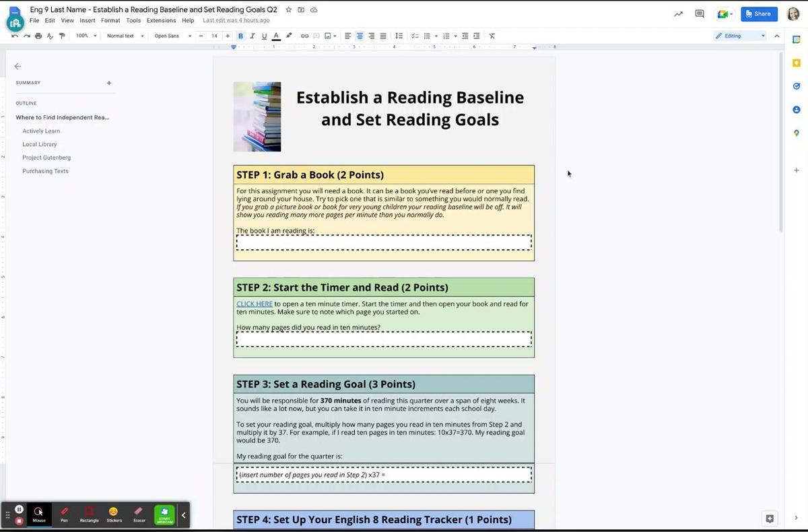Screen dimensions: 808x532
Task: Set justified text alignment
Action: tap(383, 36)
